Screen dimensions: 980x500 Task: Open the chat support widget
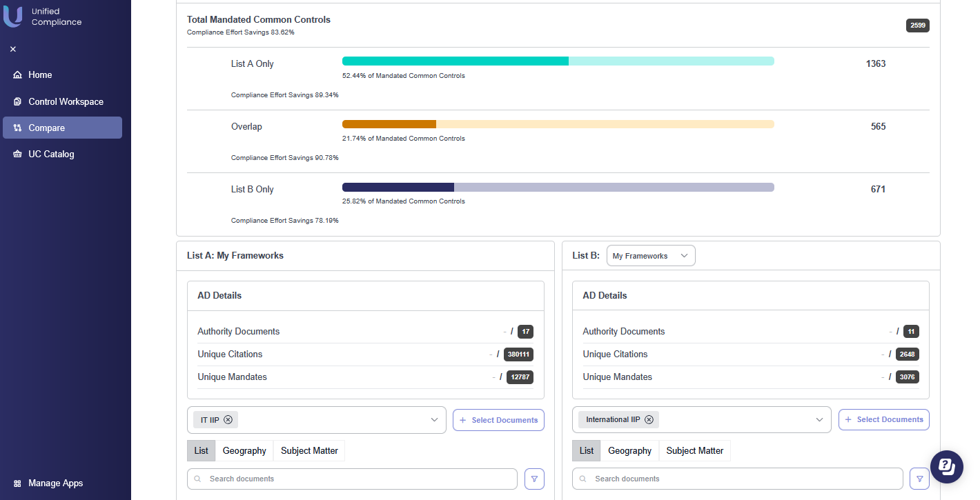[946, 467]
